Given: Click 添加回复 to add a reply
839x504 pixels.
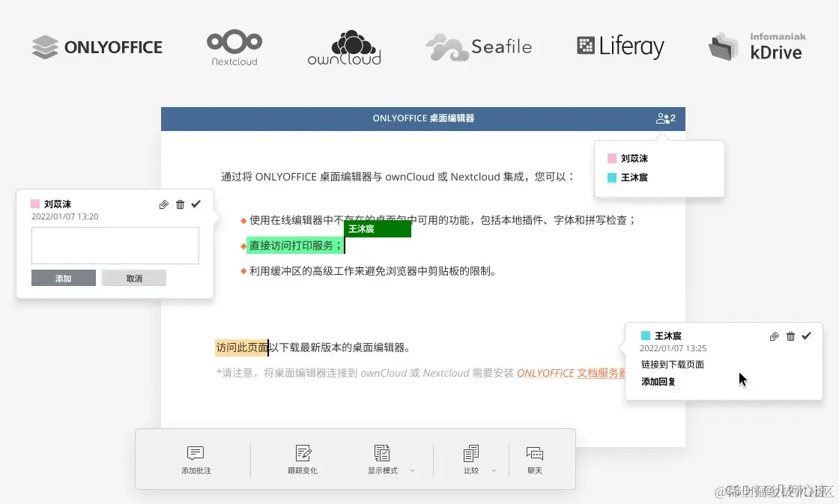Looking at the screenshot, I should point(658,381).
